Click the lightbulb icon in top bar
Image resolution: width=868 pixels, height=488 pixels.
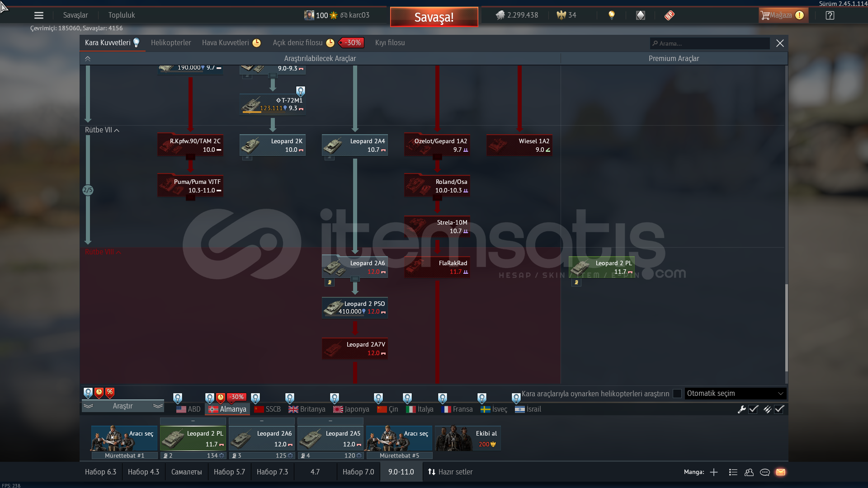pos(612,15)
